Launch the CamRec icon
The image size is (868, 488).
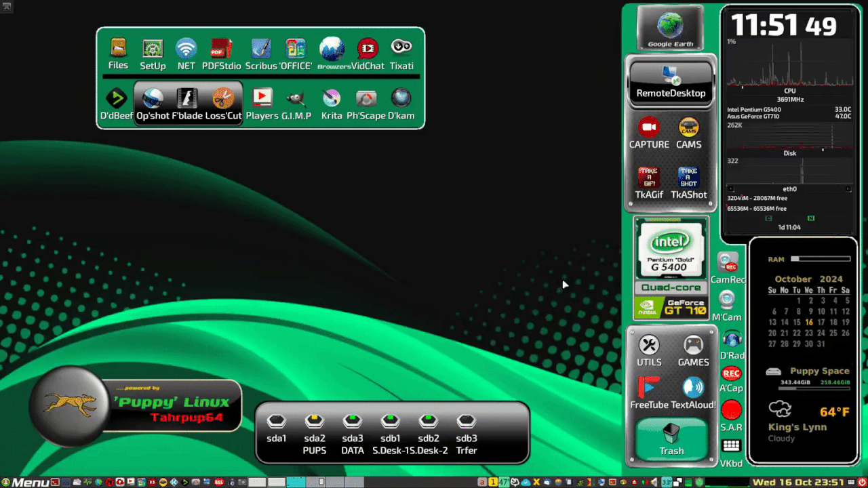pyautogui.click(x=728, y=263)
